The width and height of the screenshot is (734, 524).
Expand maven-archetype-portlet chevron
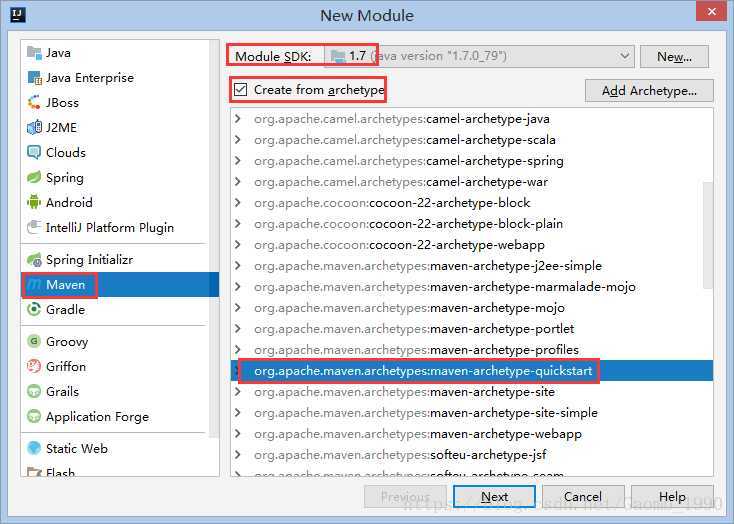[x=238, y=329]
